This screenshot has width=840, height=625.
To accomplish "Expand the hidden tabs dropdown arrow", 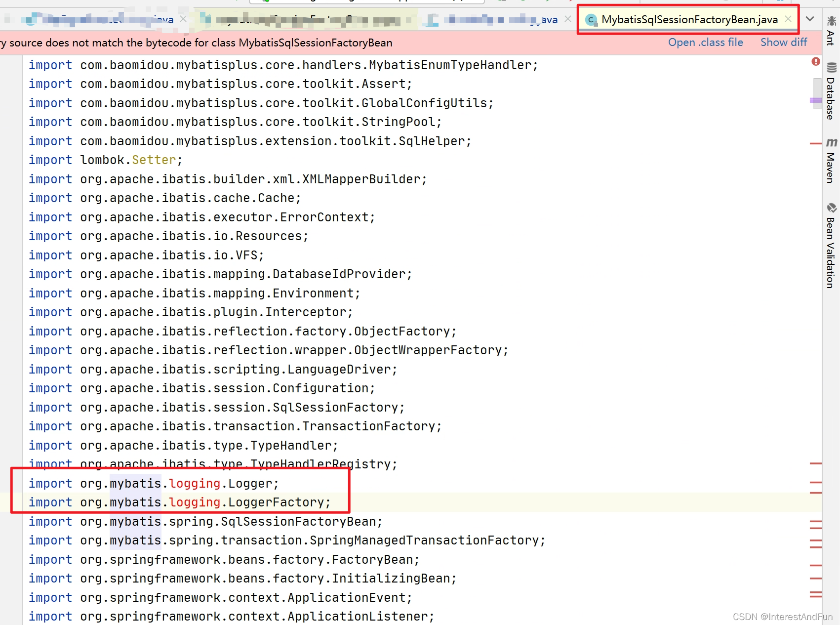I will [810, 19].
